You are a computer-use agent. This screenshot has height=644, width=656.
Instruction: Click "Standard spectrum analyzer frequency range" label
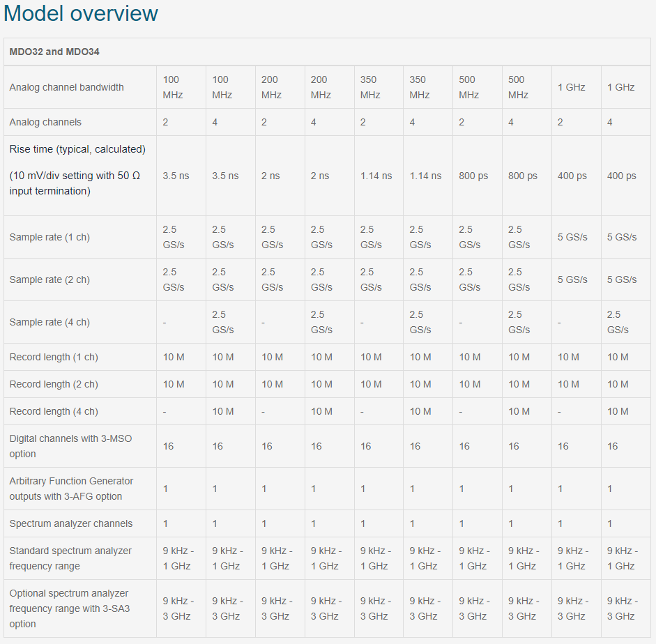(x=70, y=558)
